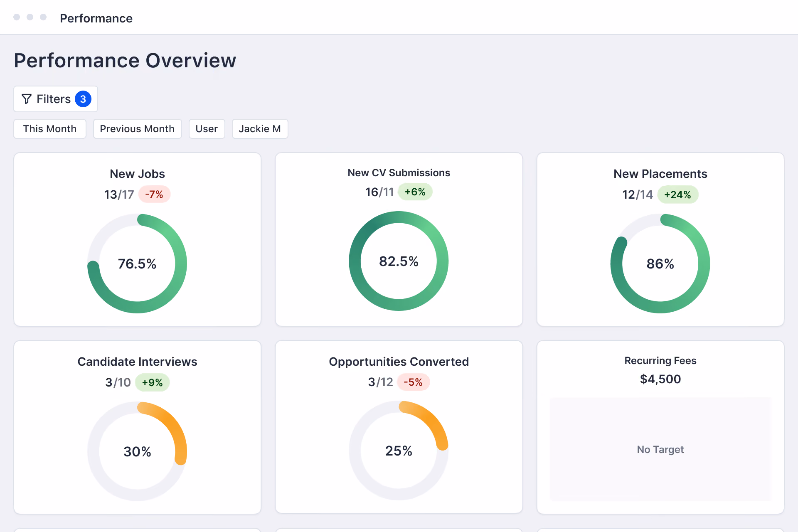Click the User filter chip
The width and height of the screenshot is (798, 532).
[x=207, y=129]
